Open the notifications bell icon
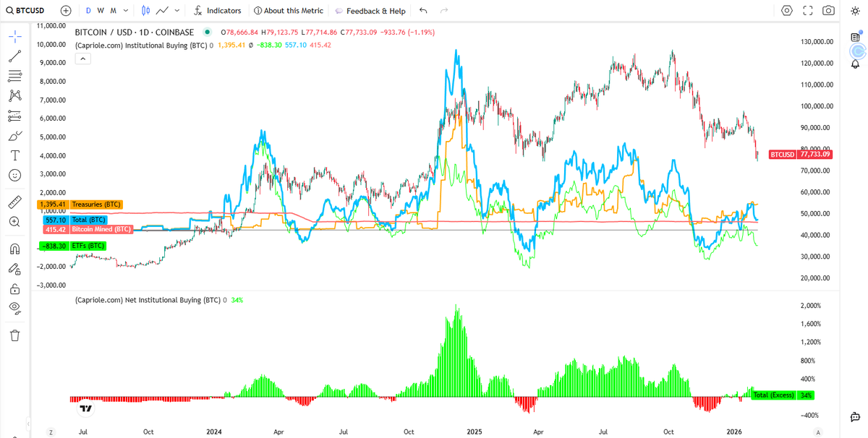 pos(855,64)
